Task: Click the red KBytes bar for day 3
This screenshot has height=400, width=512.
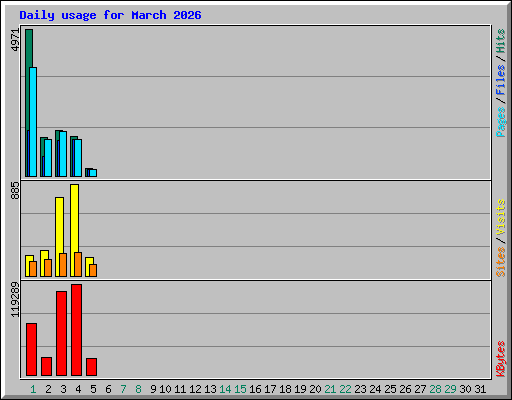Action: click(x=61, y=333)
